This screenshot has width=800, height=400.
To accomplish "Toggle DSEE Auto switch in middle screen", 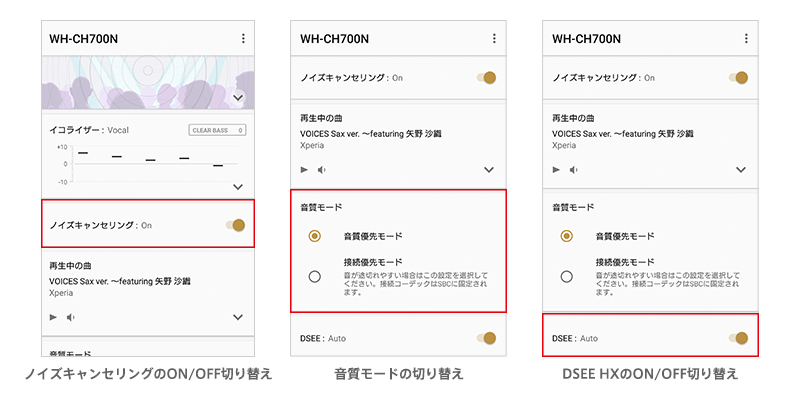I will tap(487, 338).
